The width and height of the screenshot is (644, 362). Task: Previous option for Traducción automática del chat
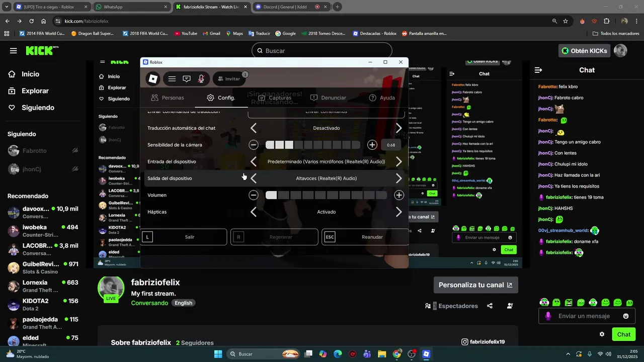pos(254,128)
